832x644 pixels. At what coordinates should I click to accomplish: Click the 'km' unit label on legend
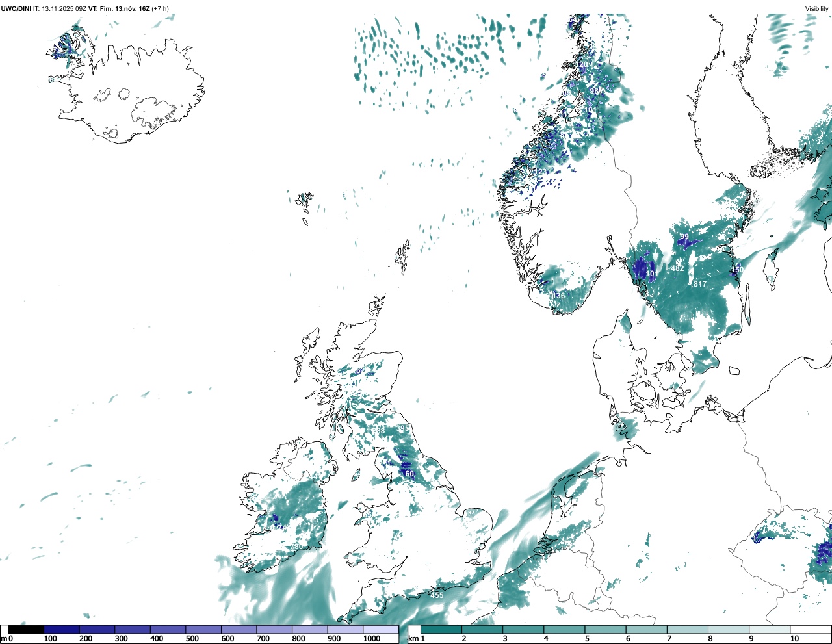click(x=413, y=639)
